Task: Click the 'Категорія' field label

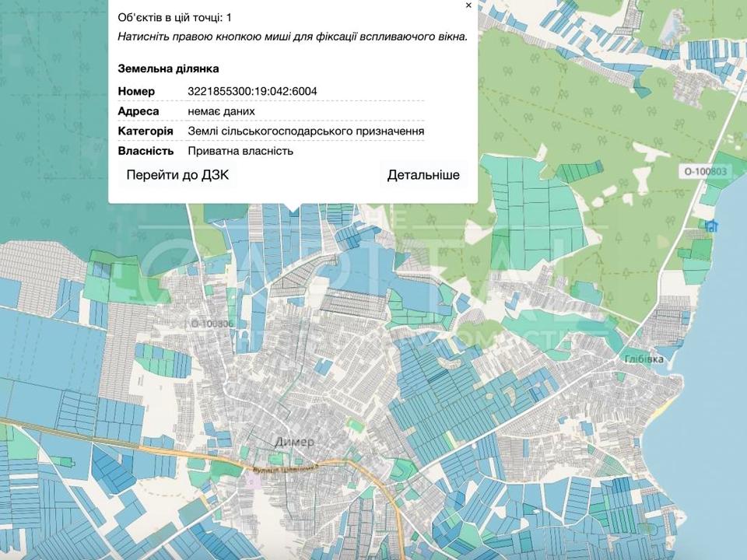Action: pyautogui.click(x=146, y=131)
